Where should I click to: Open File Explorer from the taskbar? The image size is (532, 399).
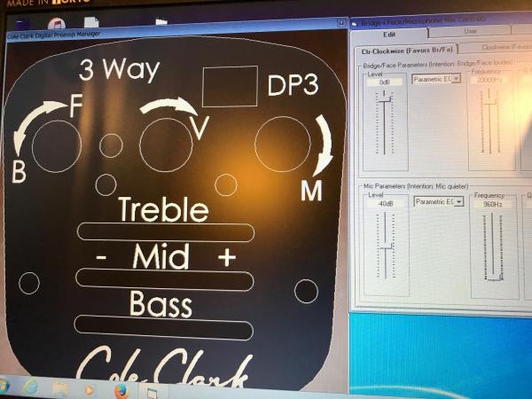tap(59, 388)
